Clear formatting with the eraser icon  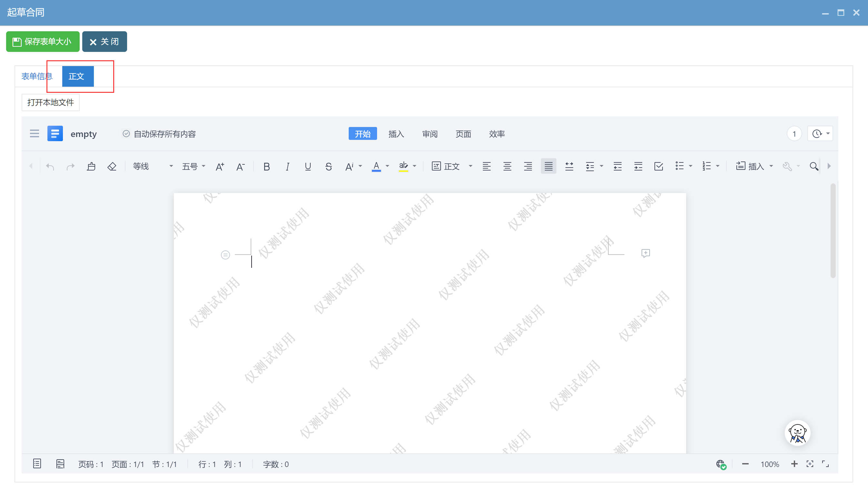[112, 166]
